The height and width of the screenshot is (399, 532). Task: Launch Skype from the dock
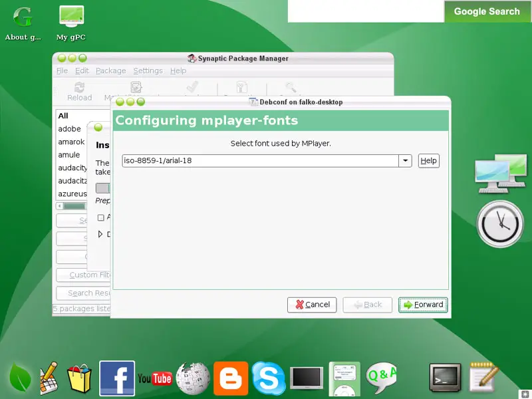click(269, 379)
